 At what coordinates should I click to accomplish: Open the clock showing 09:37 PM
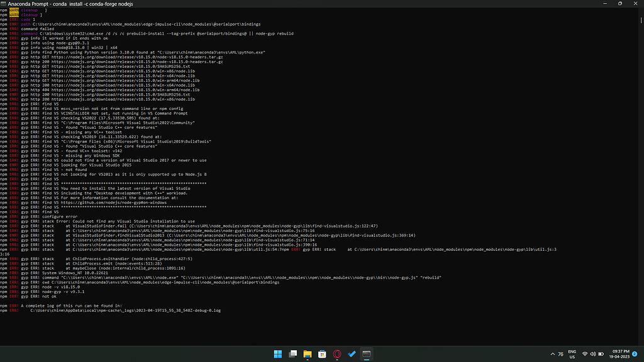(620, 354)
